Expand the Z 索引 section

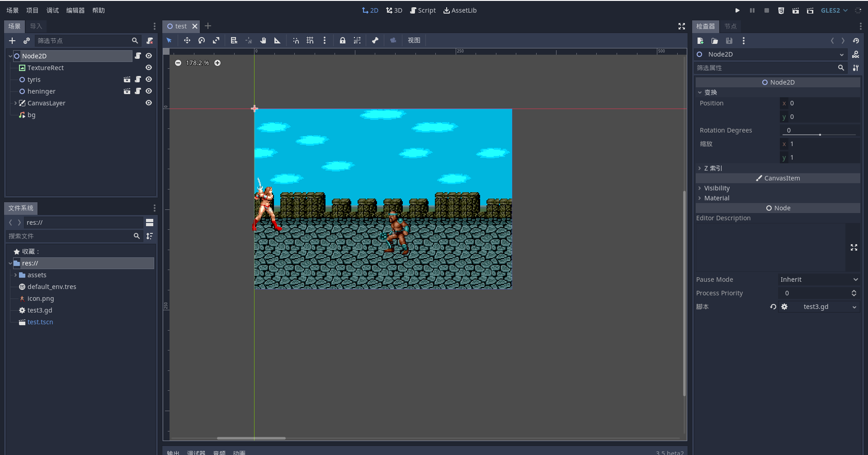click(x=700, y=168)
